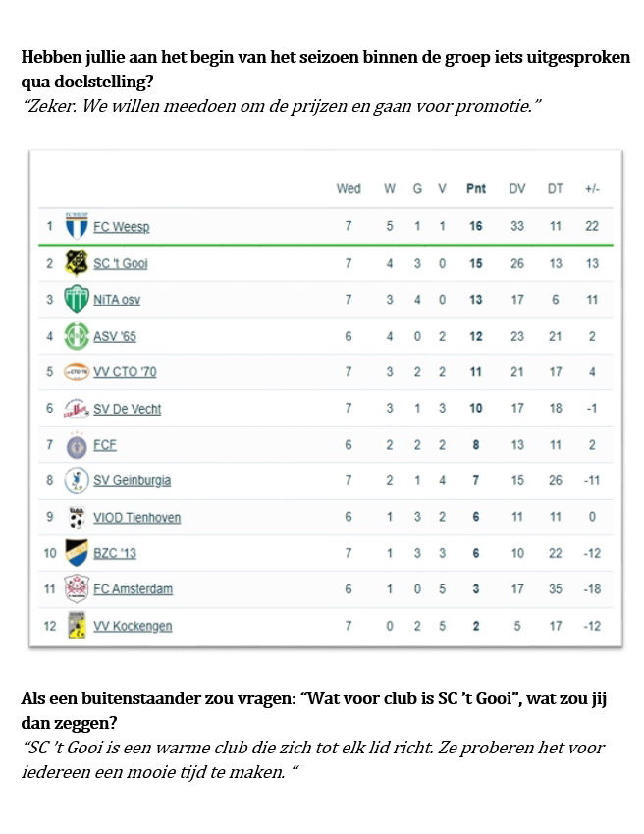The image size is (644, 834).
Task: Click the SC 't Gooi club crest
Action: [x=76, y=262]
